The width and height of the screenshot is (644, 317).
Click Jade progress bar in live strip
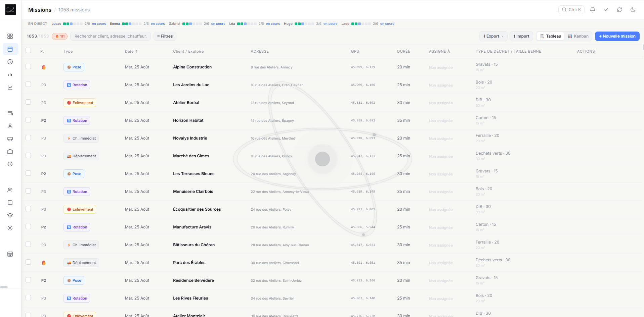[361, 24]
